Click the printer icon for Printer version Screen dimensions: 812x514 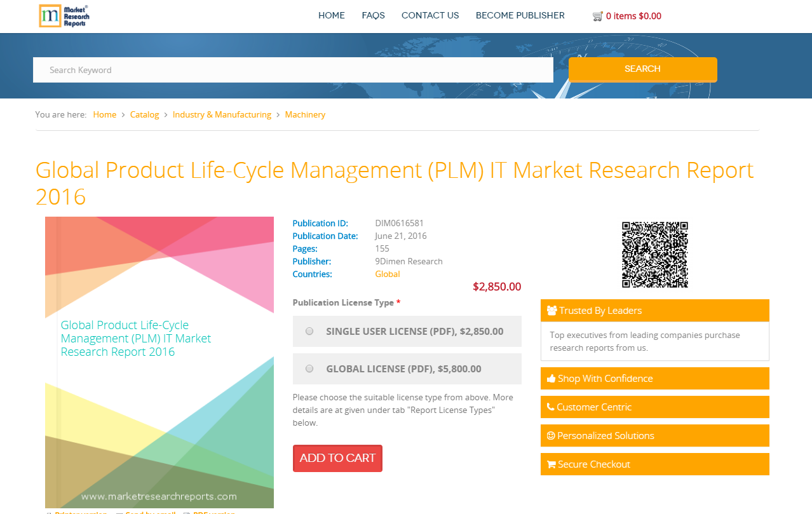click(51, 513)
